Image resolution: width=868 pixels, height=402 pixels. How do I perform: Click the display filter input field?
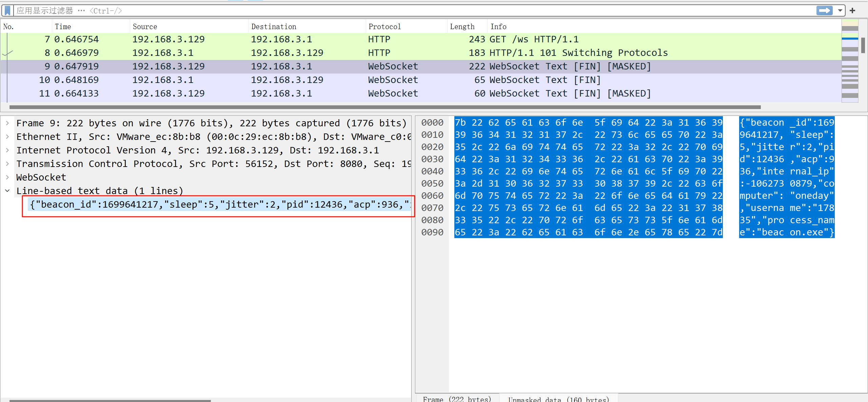pyautogui.click(x=407, y=10)
